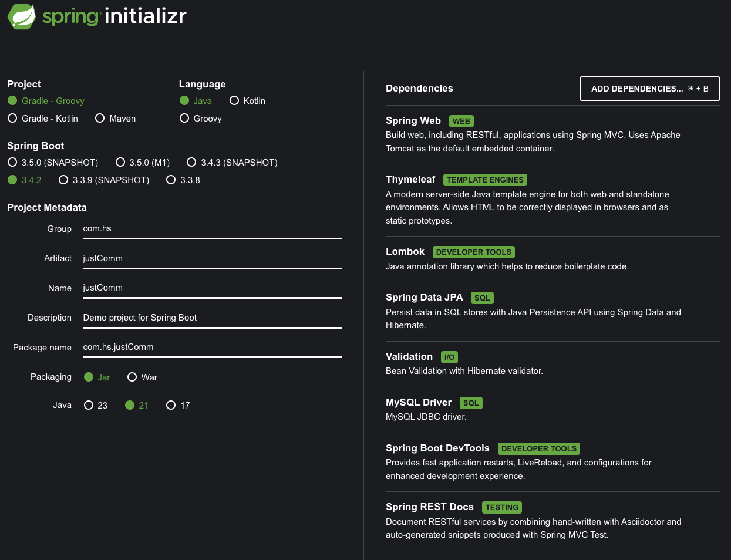Open the Add Dependencies dialog
Screen dimensions: 731x560
[649, 89]
